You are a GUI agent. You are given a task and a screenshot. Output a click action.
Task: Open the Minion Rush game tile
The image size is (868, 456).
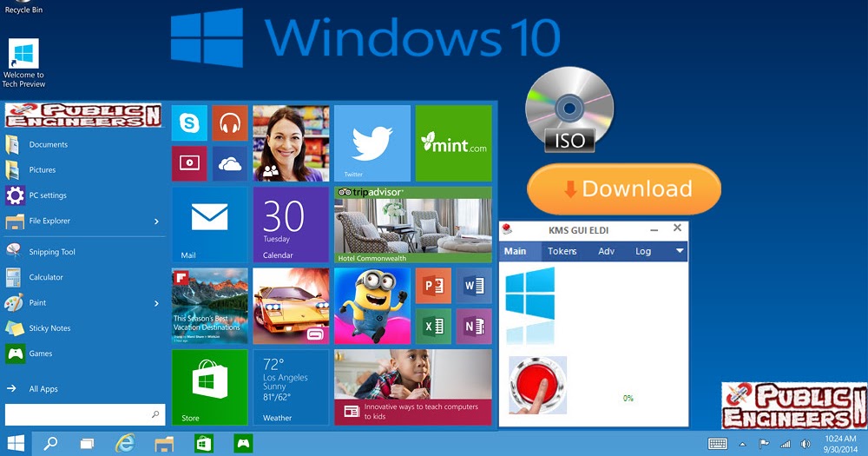(x=372, y=306)
